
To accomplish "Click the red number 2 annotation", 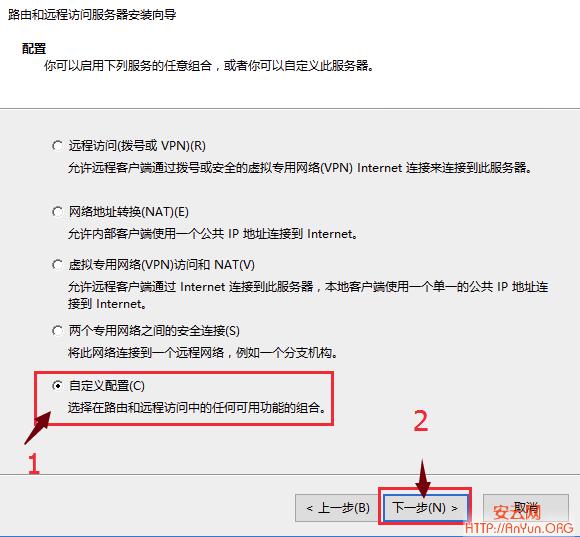I will tap(421, 421).
